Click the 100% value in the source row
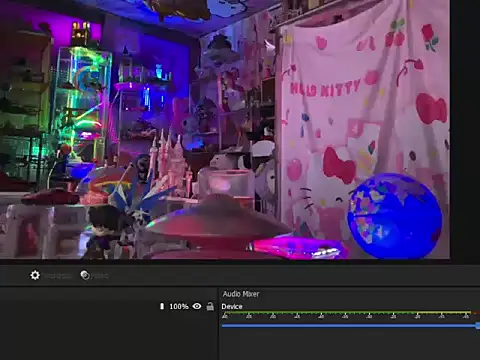Screen dimensions: 480x360 (179, 306)
